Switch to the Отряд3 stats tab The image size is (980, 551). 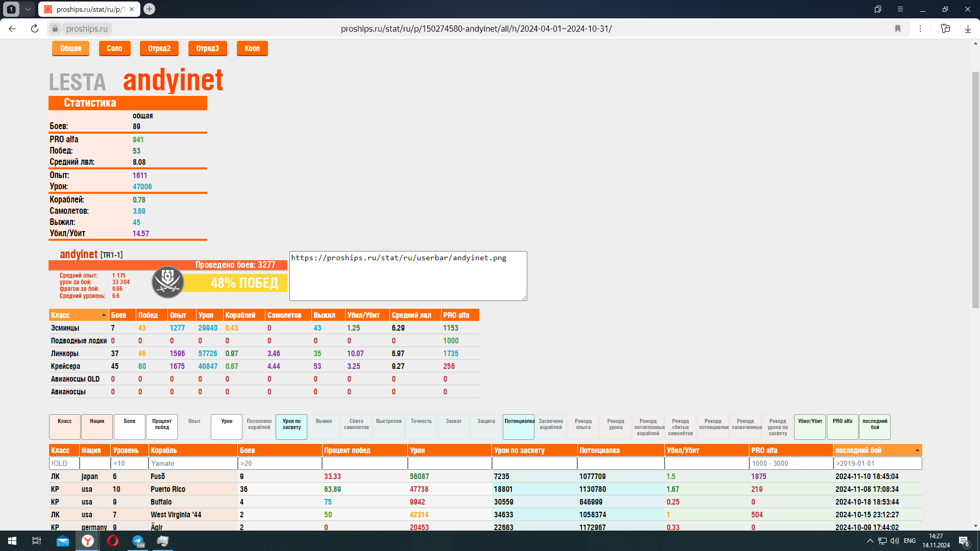207,48
